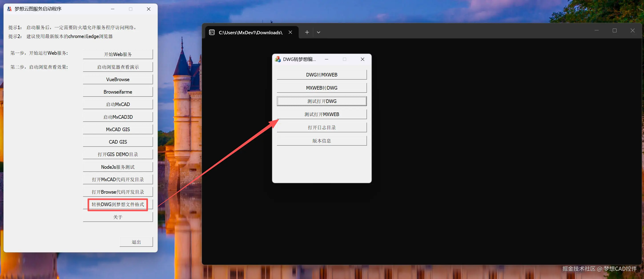The image size is (644, 279).
Task: Click the terminal icon on the tab
Action: [212, 32]
